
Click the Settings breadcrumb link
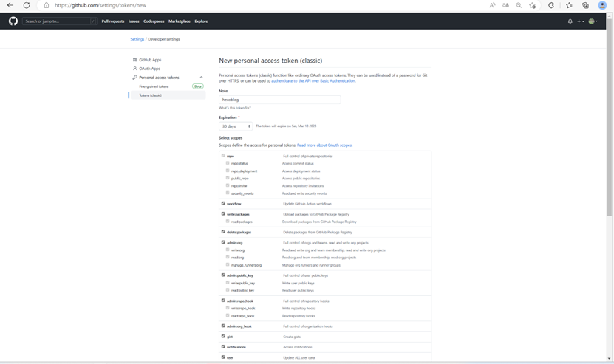(137, 39)
